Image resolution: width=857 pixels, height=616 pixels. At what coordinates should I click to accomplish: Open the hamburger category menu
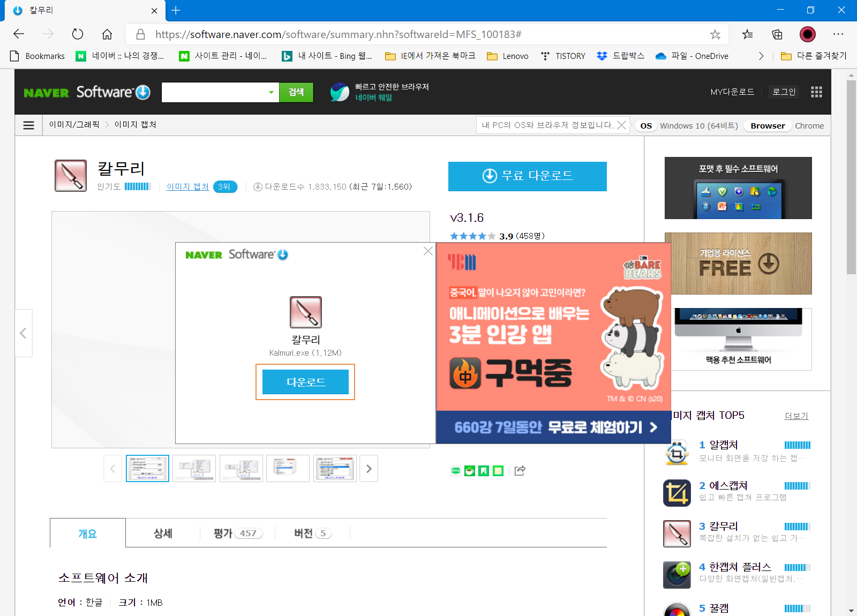[29, 125]
